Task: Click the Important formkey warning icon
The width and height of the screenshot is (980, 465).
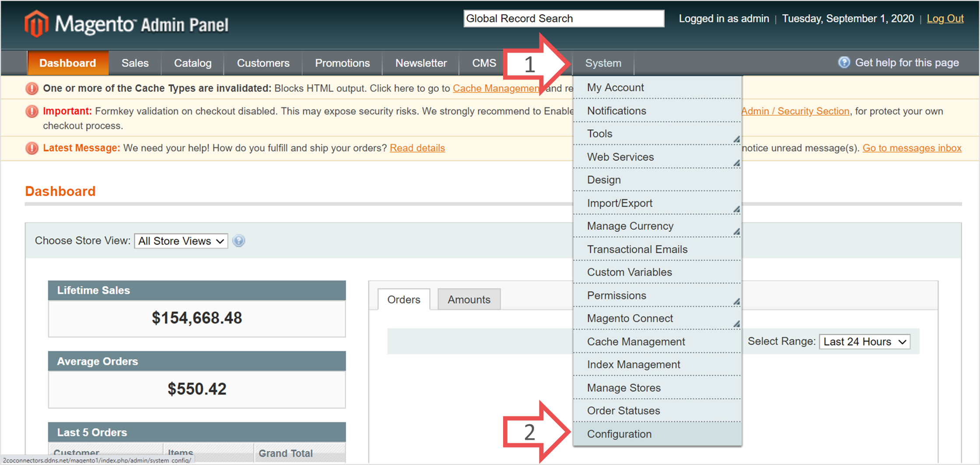Action: tap(32, 111)
